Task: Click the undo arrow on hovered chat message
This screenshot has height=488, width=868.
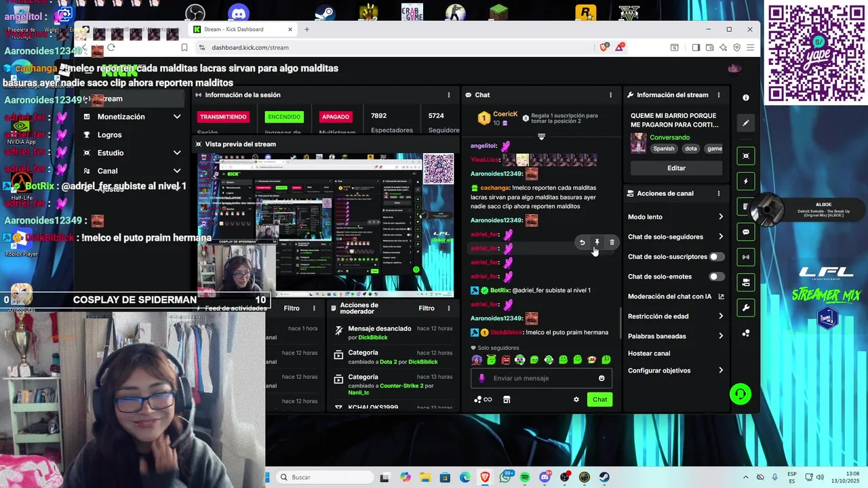Action: pyautogui.click(x=582, y=242)
